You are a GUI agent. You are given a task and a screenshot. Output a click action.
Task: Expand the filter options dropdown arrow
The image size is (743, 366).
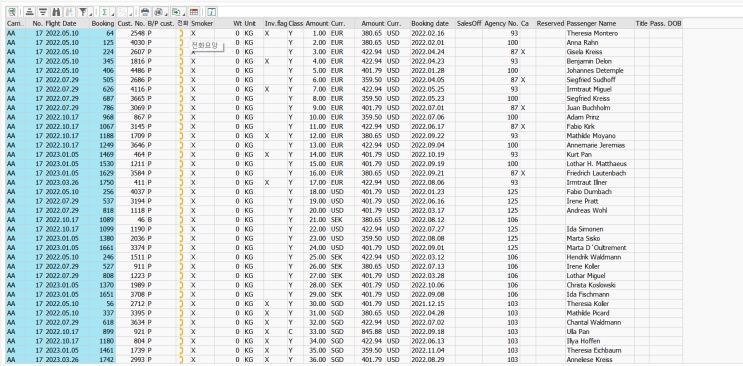click(x=91, y=13)
